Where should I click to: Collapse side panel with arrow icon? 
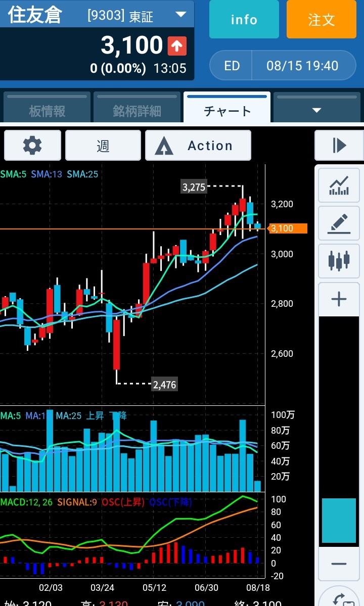pyautogui.click(x=339, y=146)
